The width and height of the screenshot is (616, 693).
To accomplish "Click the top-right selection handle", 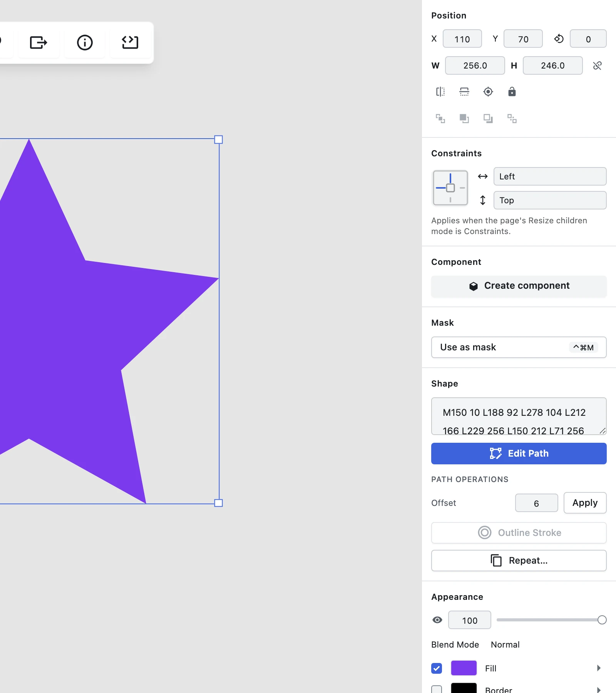I will click(219, 139).
